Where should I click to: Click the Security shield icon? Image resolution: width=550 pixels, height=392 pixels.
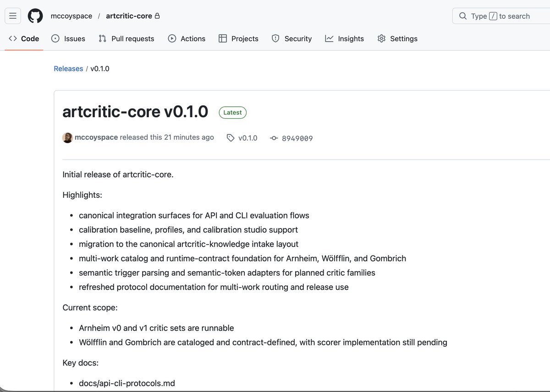tap(275, 38)
